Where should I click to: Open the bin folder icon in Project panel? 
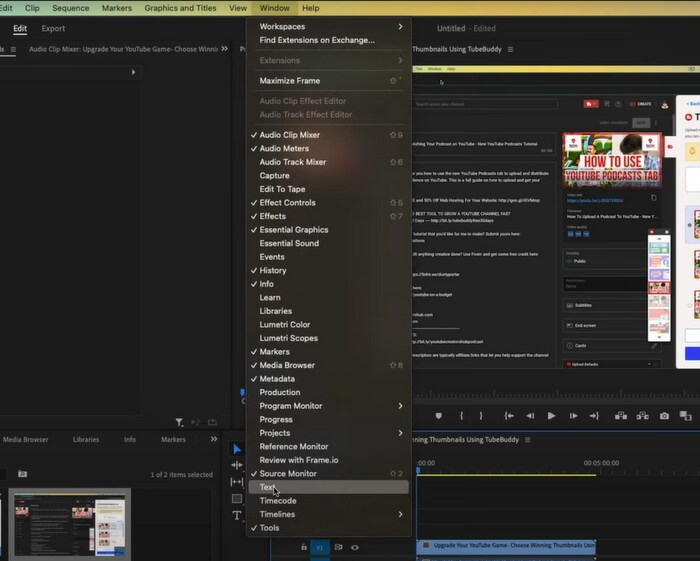pos(22,474)
